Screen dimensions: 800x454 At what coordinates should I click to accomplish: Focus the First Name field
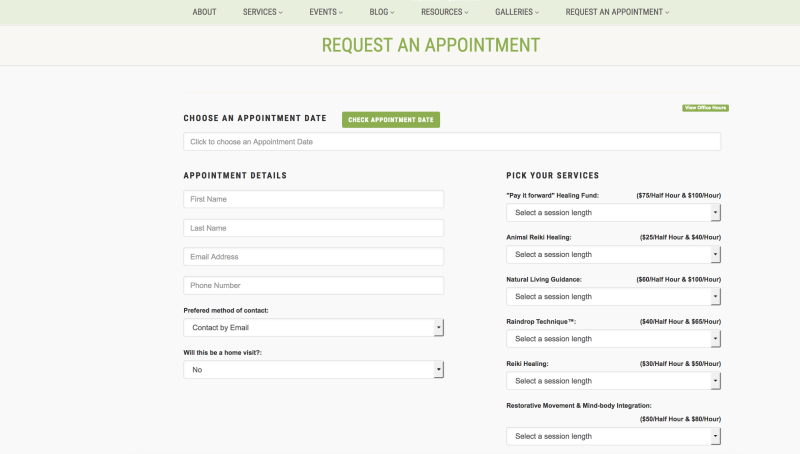coord(314,199)
